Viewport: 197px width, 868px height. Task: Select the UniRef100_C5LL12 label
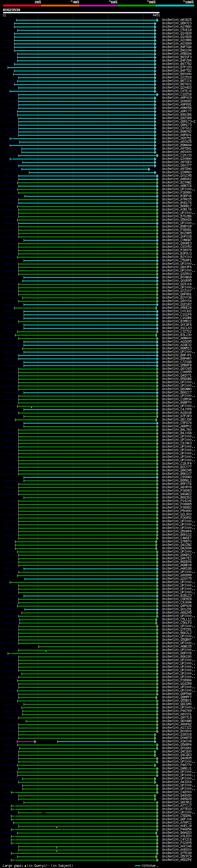click(x=176, y=619)
